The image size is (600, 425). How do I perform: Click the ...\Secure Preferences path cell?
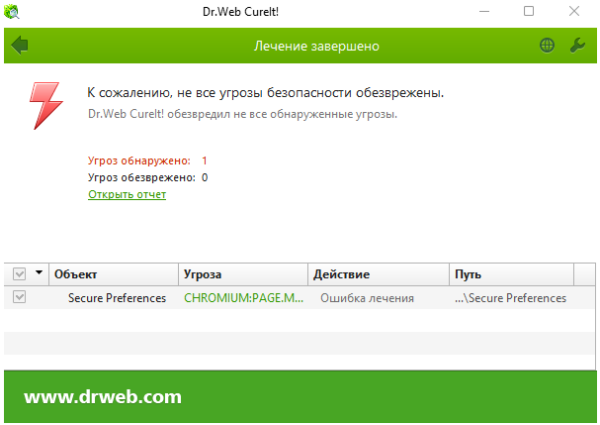pyautogui.click(x=510, y=298)
